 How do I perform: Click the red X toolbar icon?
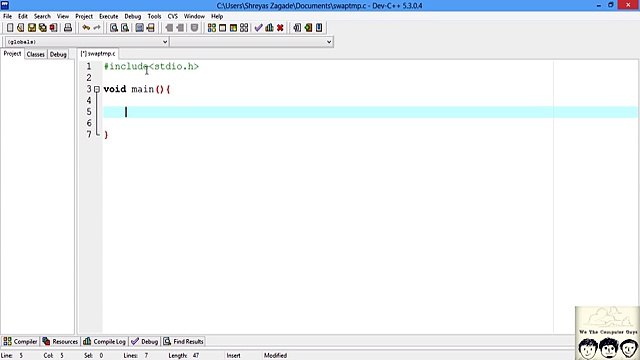click(280, 28)
